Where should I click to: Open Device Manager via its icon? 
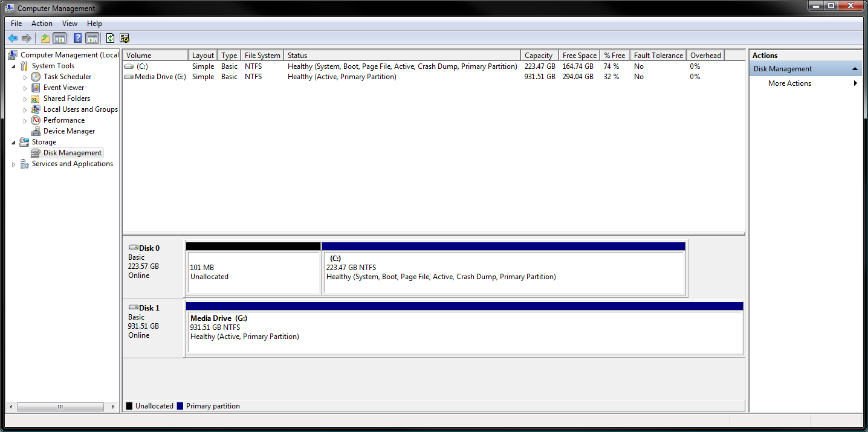pyautogui.click(x=36, y=131)
